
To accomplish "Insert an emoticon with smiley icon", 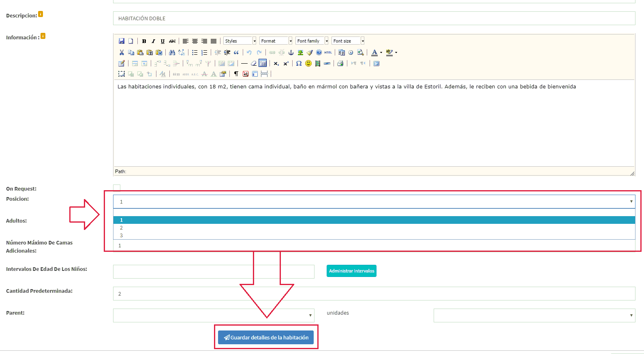I will (308, 63).
